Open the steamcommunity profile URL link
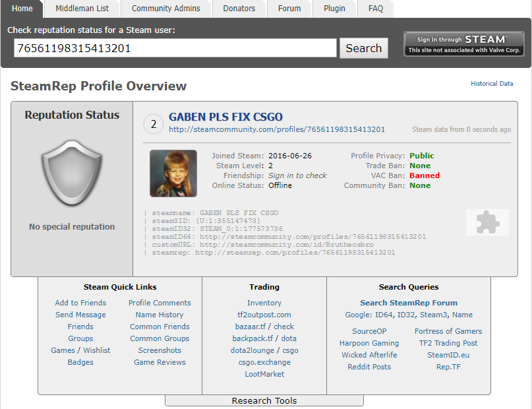This screenshot has height=409, width=532. 277,129
